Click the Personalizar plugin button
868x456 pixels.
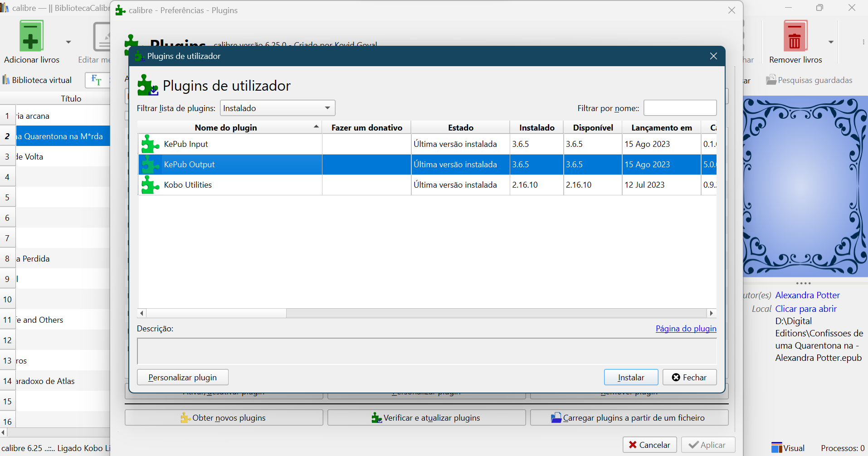coord(182,378)
